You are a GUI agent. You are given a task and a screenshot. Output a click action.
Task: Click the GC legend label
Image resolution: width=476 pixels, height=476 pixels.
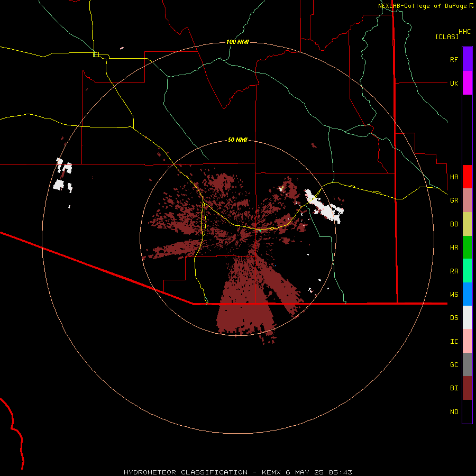click(454, 365)
